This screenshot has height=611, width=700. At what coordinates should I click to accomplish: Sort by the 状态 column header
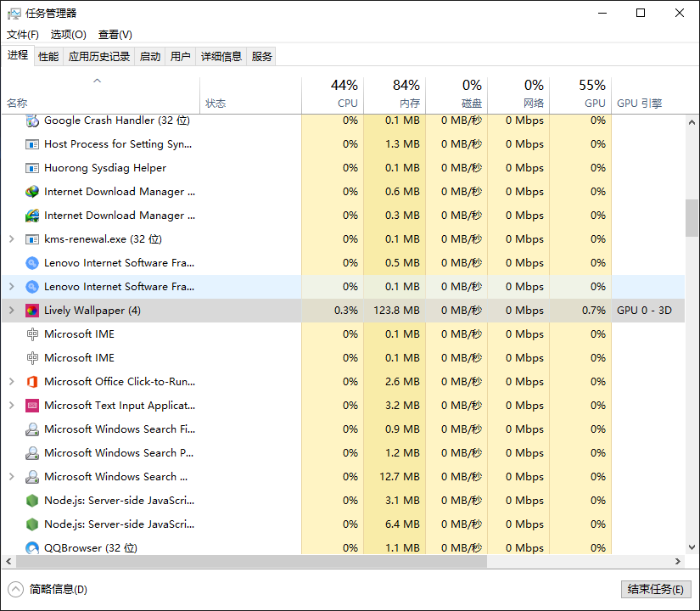click(251, 95)
